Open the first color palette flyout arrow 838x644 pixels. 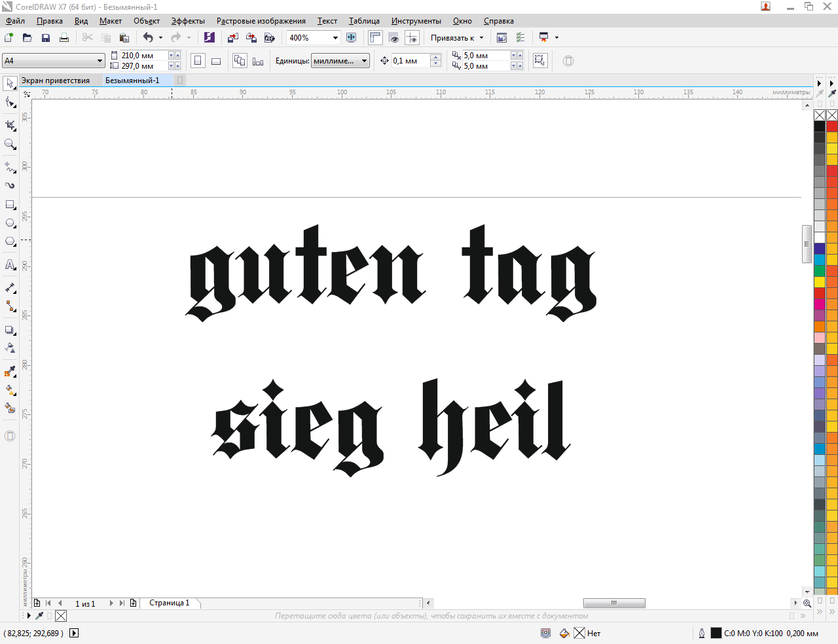pos(820,83)
